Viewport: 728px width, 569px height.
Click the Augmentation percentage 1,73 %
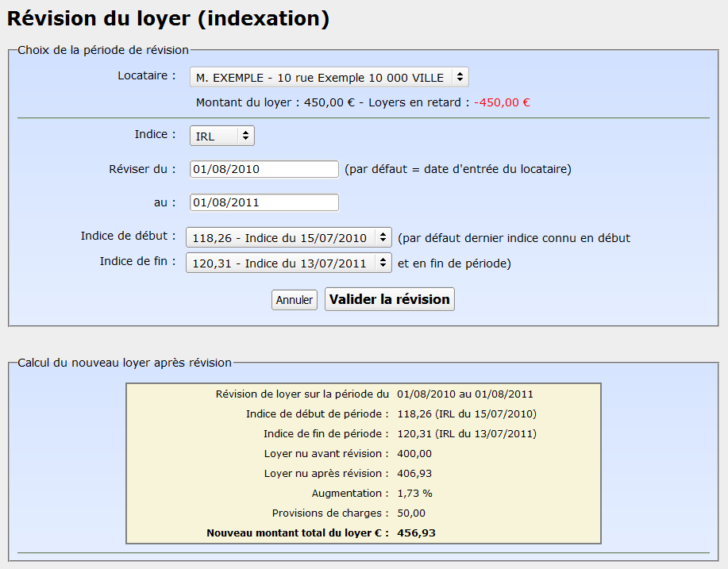click(414, 494)
